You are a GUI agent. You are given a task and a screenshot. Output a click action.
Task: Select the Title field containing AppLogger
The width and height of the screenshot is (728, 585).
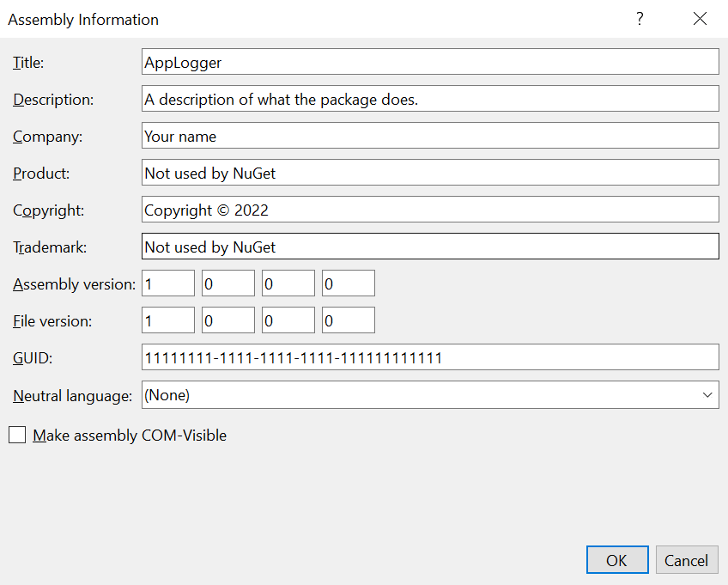429,61
